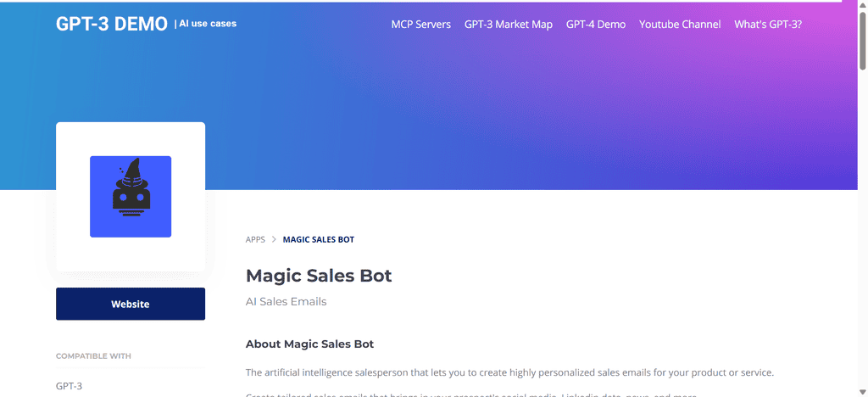Select GPT-3 under Compatible With
Viewport: 868px width, 397px height.
click(x=70, y=386)
